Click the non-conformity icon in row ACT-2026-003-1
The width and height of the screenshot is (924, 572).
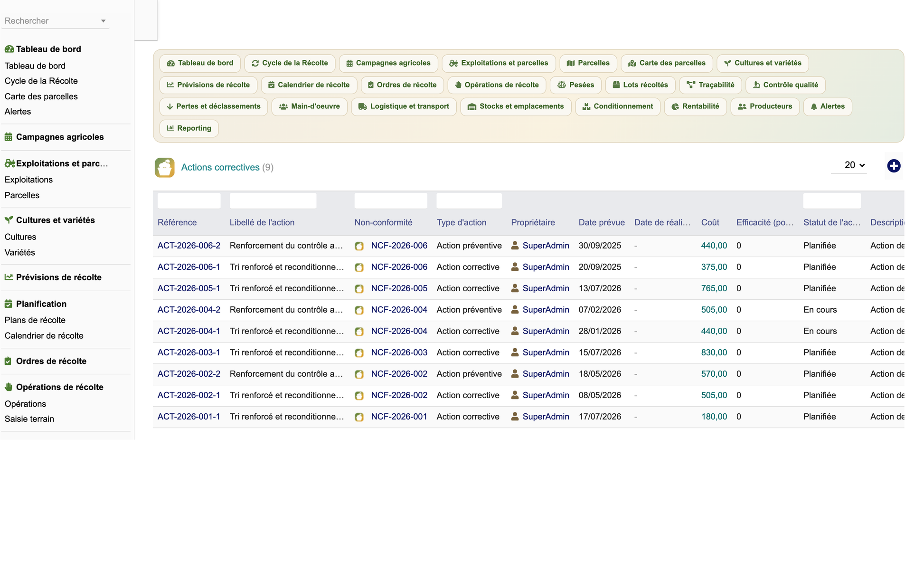(359, 353)
